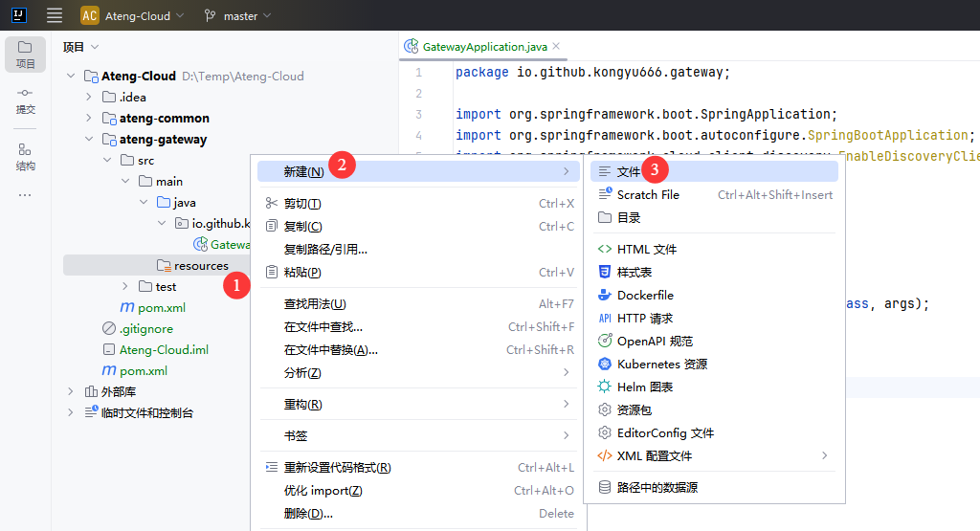Viewport: 980px width, 531px height.
Task: Click more tool windows ellipsis button
Action: click(25, 195)
